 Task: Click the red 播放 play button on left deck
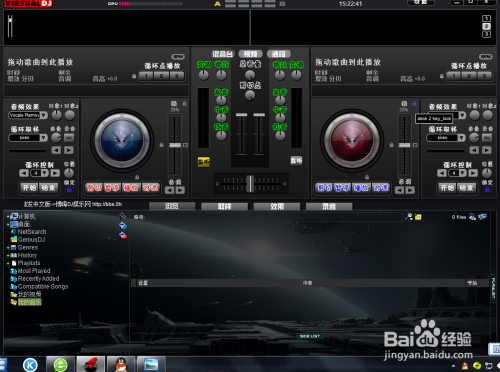131,188
